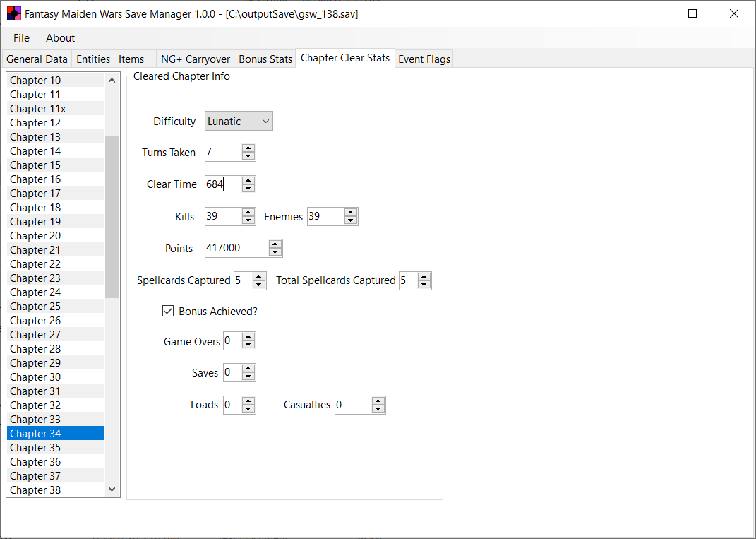Toggle the Bonus Achieved checkbox
756x539 pixels.
pos(168,312)
